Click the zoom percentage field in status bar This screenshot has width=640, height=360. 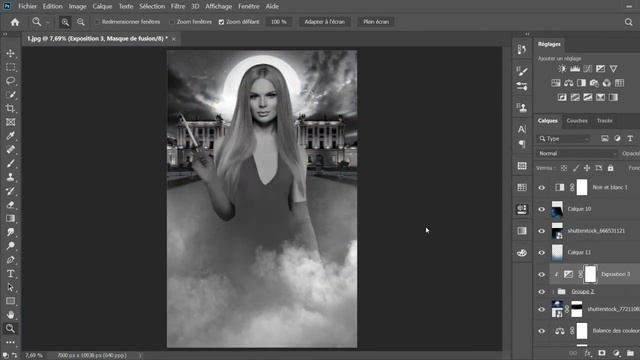[x=34, y=356]
